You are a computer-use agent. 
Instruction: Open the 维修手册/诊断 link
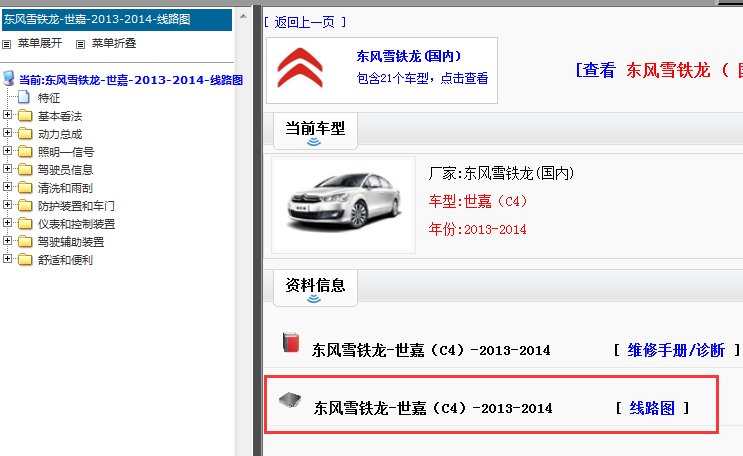point(676,350)
